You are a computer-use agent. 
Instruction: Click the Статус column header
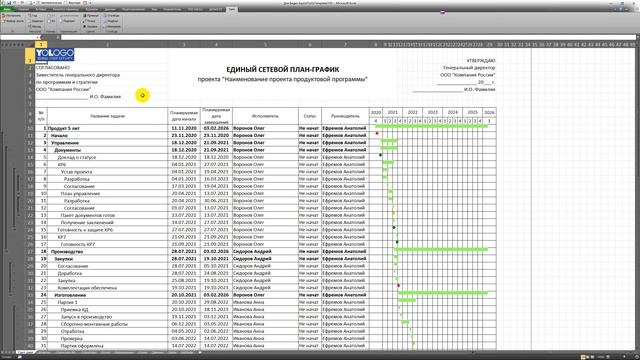[310, 116]
